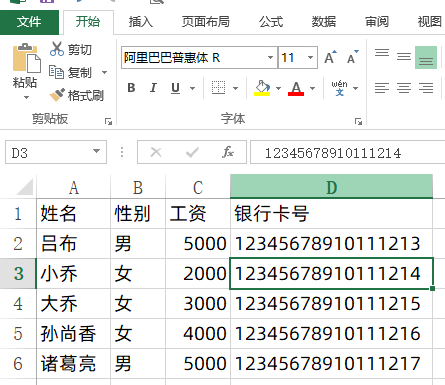The height and width of the screenshot is (385, 445).
Task: Click the Cut (剪切) scissors icon
Action: pyautogui.click(x=57, y=49)
